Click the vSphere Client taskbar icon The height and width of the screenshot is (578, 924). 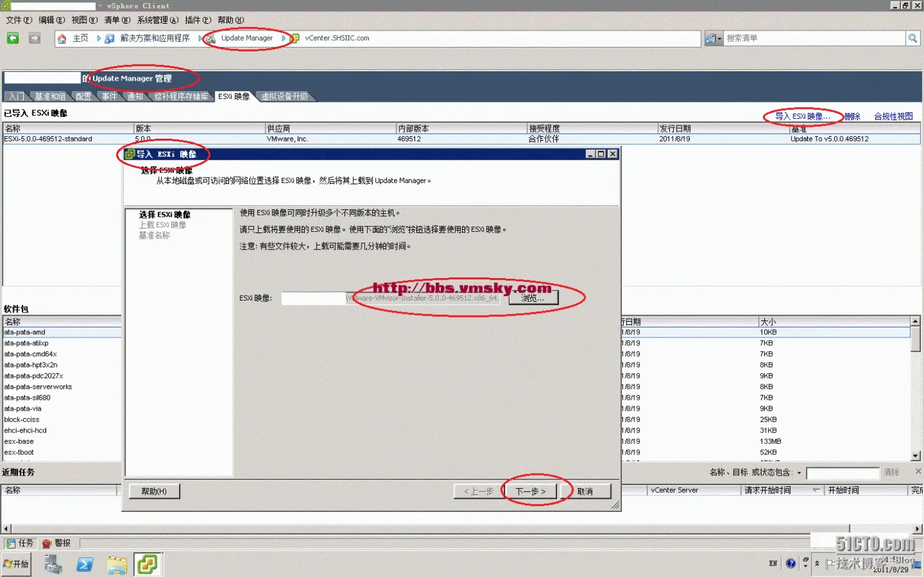[x=148, y=564]
